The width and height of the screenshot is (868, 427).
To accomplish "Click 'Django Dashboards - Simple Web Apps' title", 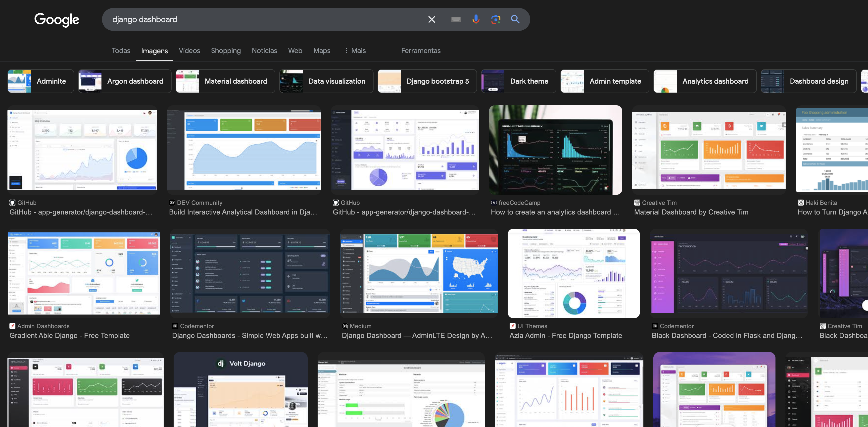I will [250, 336].
